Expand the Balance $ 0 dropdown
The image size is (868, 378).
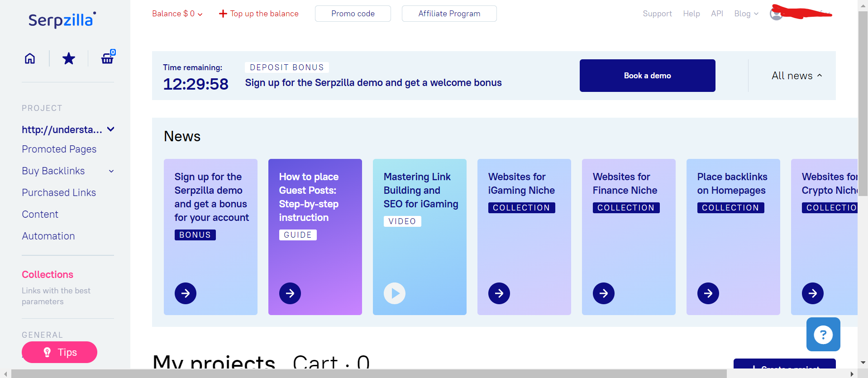[x=177, y=14]
